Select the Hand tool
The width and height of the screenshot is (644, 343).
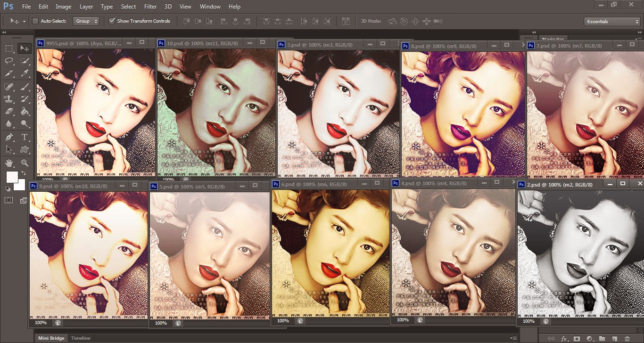pos(9,163)
